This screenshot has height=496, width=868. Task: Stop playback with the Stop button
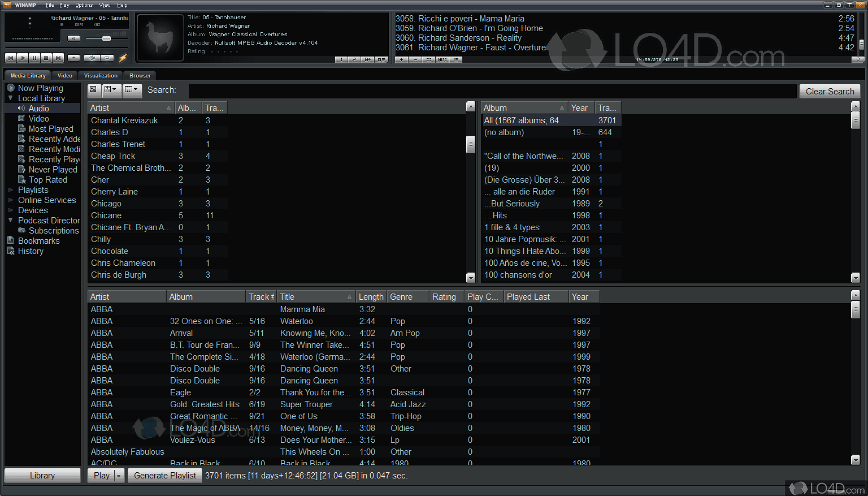46,58
